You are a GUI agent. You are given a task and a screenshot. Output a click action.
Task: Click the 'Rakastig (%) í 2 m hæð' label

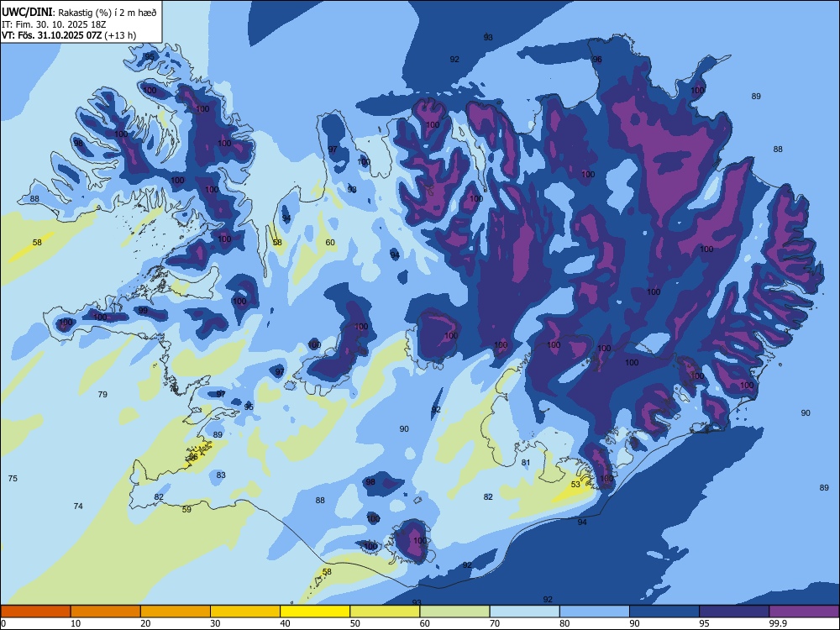click(x=108, y=13)
